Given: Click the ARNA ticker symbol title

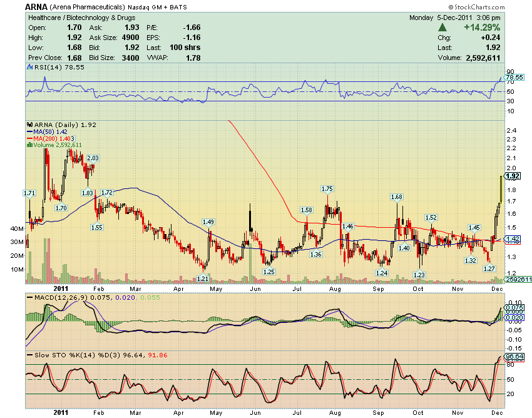Looking at the screenshot, I should pos(36,7).
